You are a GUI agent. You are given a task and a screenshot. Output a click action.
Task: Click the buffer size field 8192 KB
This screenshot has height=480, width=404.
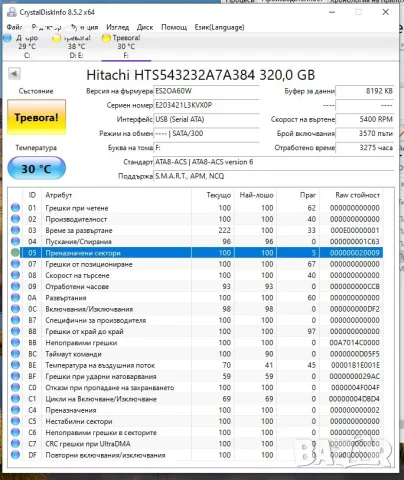[x=365, y=91]
